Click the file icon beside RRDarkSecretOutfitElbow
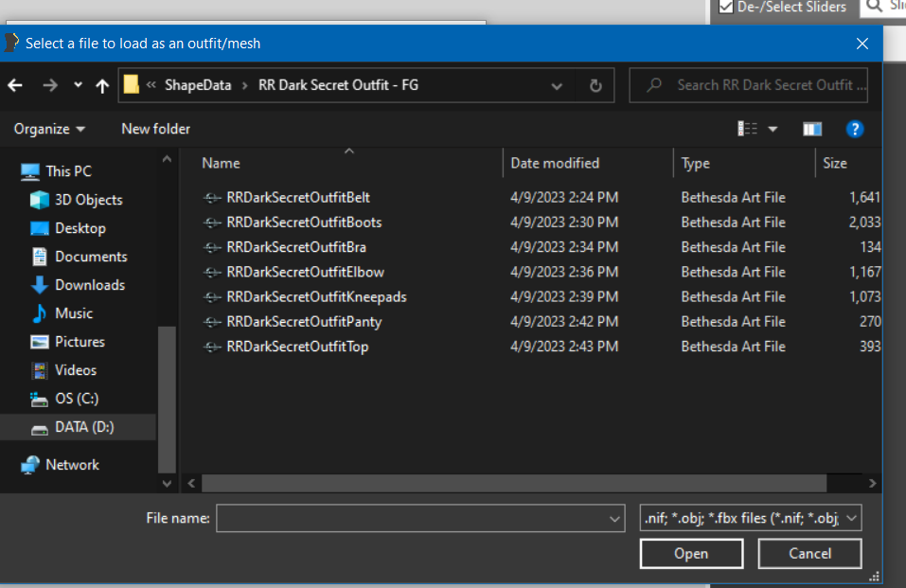The width and height of the screenshot is (906, 588). [212, 273]
